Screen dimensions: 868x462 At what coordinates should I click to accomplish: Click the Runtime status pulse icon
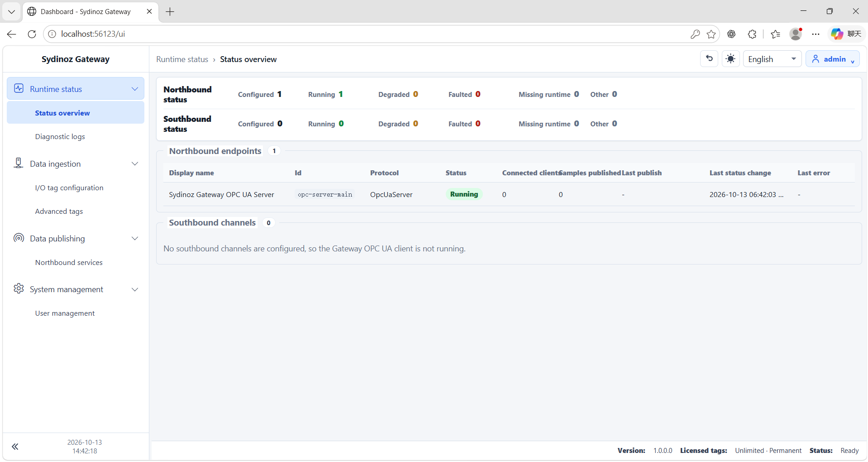(x=19, y=88)
